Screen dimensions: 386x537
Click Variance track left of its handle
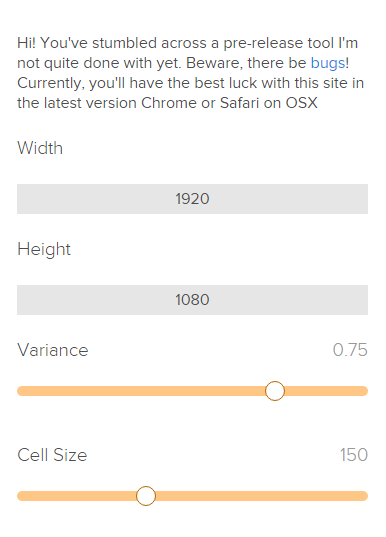pos(141,391)
